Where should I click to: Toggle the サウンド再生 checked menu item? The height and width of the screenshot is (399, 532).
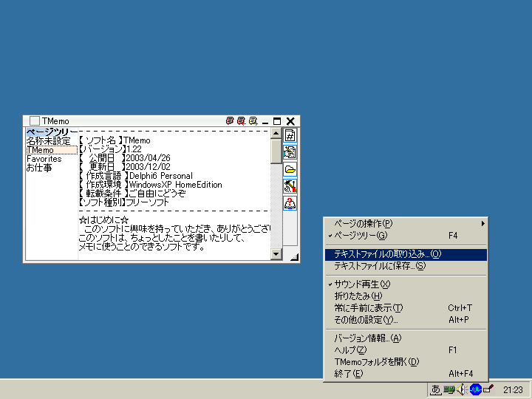click(x=406, y=284)
